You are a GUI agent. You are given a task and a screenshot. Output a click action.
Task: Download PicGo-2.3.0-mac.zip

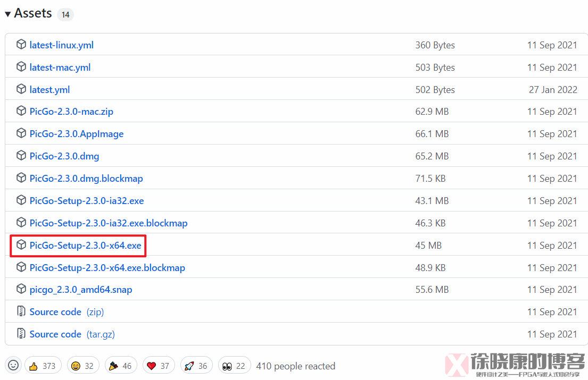71,112
